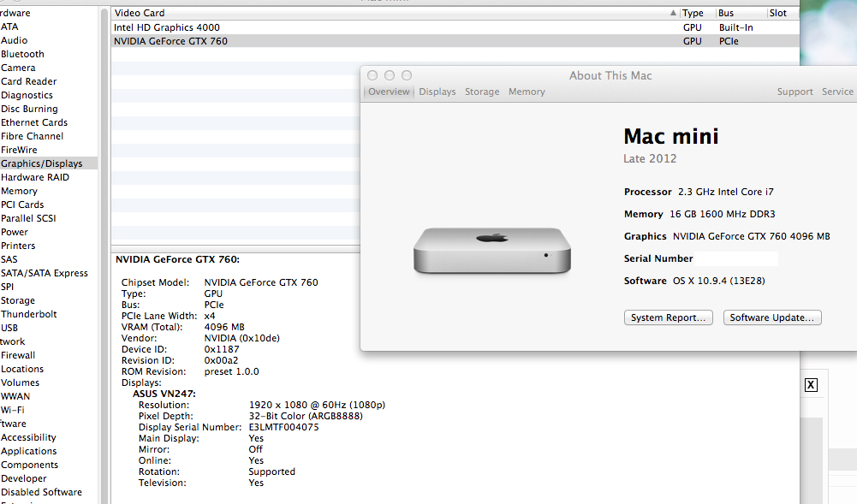Screen dimensions: 857x504
Task: Click the ASUS VN247 display heading
Action: tap(164, 394)
